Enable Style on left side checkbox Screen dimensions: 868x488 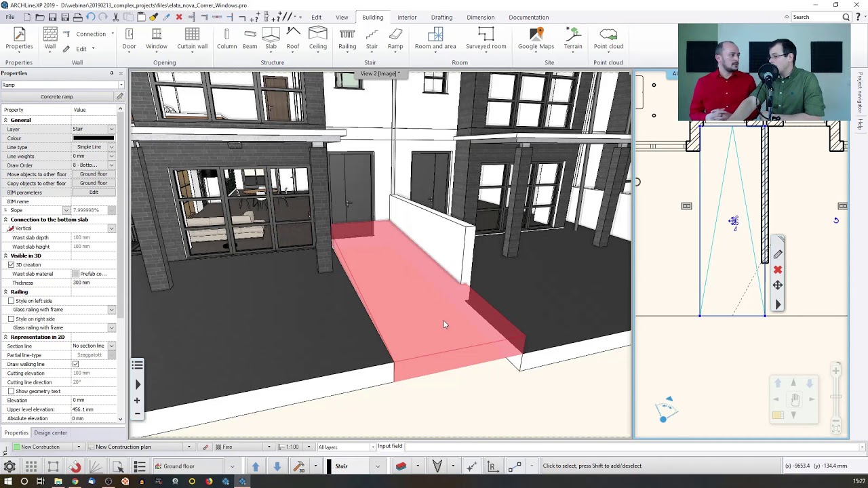11,301
